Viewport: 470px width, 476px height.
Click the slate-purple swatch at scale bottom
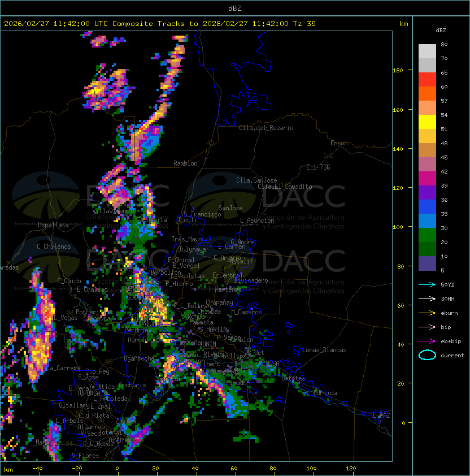tap(427, 263)
